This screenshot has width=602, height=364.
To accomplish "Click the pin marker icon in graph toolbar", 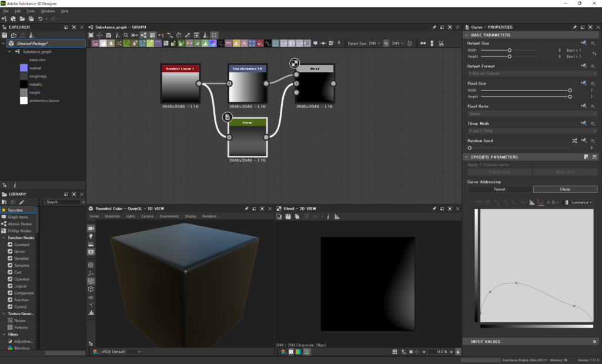I will [339, 44].
